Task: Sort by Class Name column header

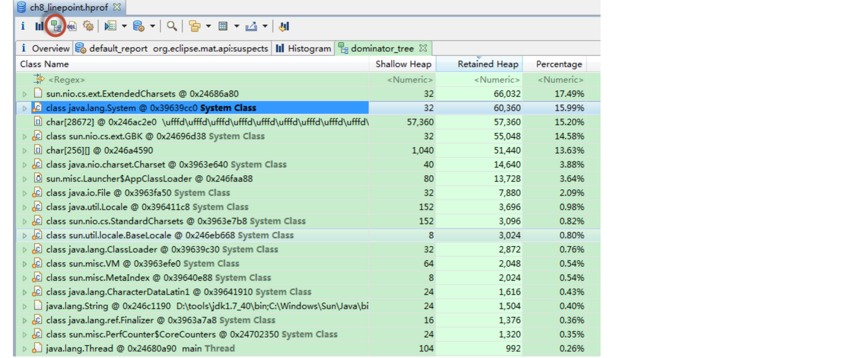Action: pyautogui.click(x=192, y=64)
